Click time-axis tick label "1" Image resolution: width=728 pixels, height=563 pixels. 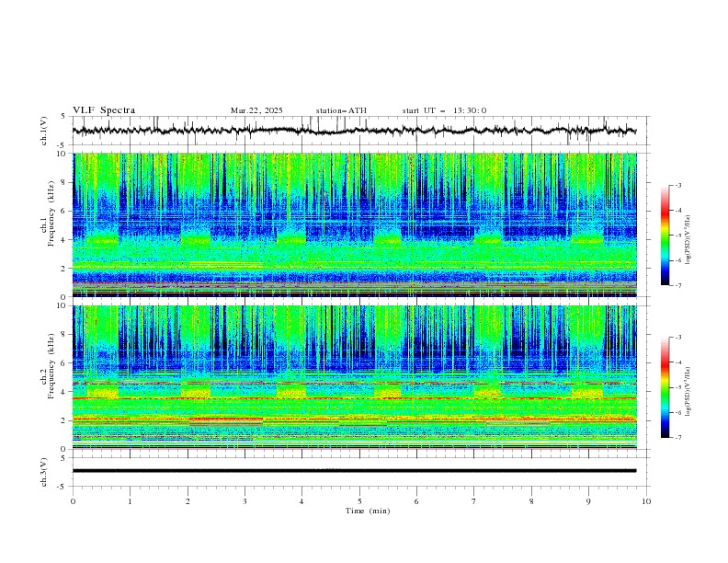coord(131,501)
